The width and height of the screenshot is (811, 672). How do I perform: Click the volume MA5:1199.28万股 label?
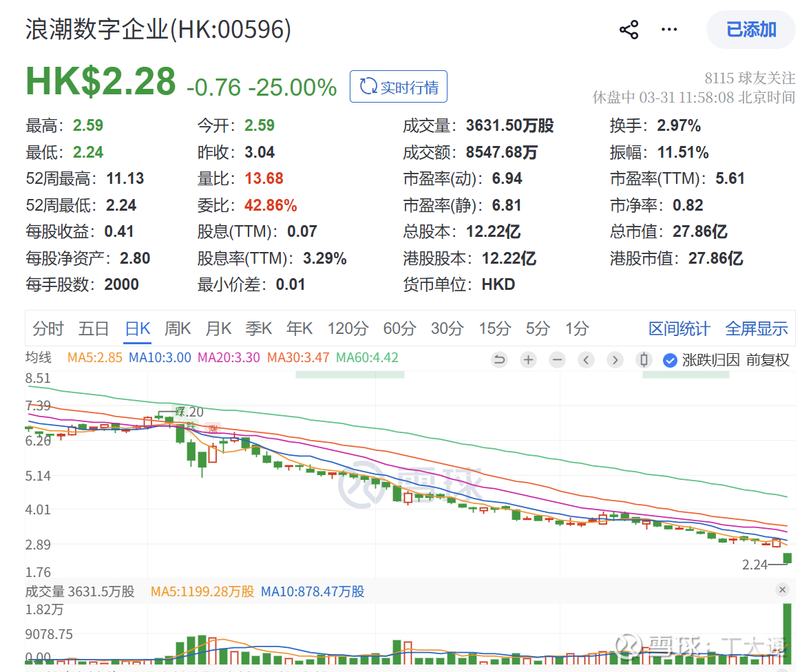202,591
